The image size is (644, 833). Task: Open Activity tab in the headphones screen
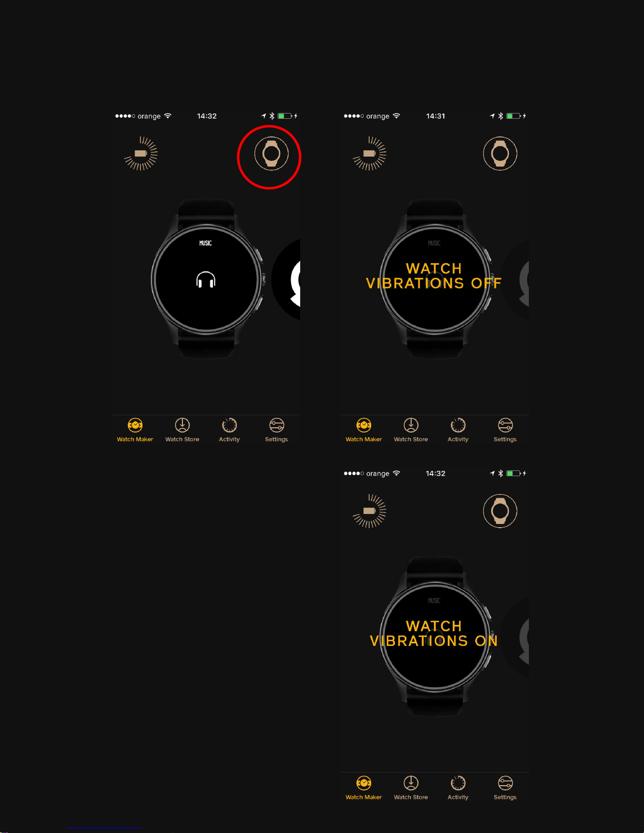click(229, 430)
